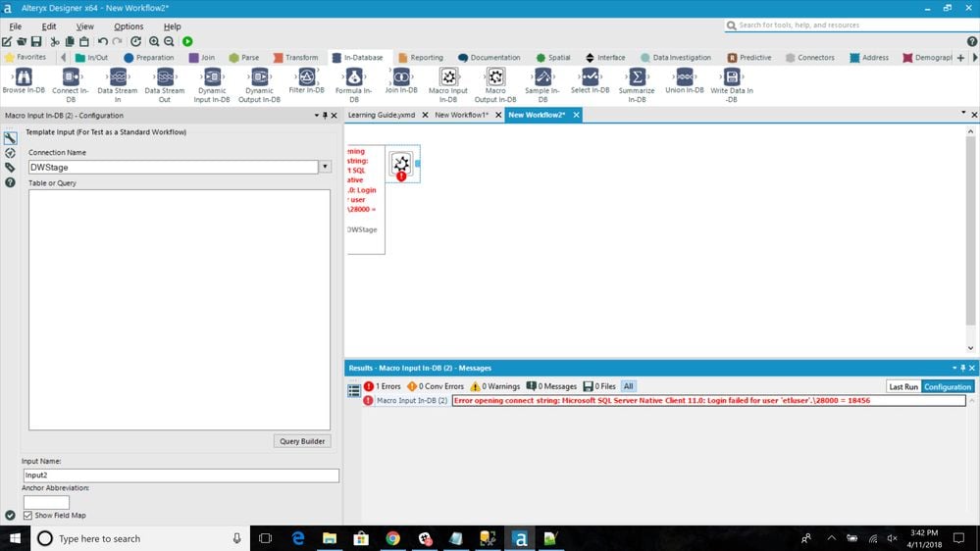980x551 pixels.
Task: Select the Browse In-DB tool
Action: [x=24, y=81]
